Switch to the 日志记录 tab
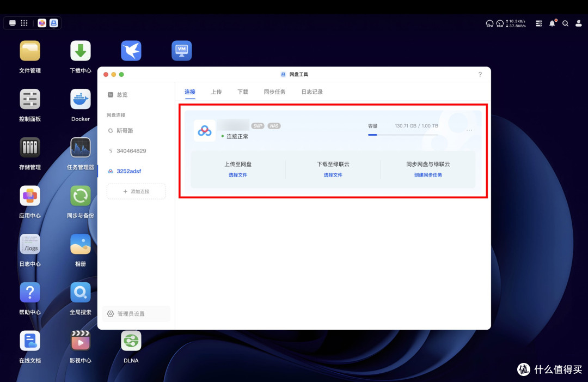This screenshot has height=382, width=588. (x=312, y=92)
